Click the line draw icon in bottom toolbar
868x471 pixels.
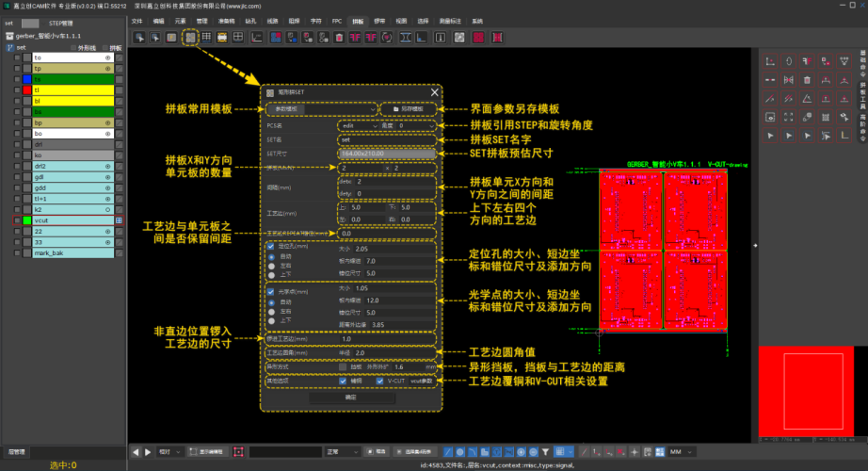pyautogui.click(x=448, y=452)
